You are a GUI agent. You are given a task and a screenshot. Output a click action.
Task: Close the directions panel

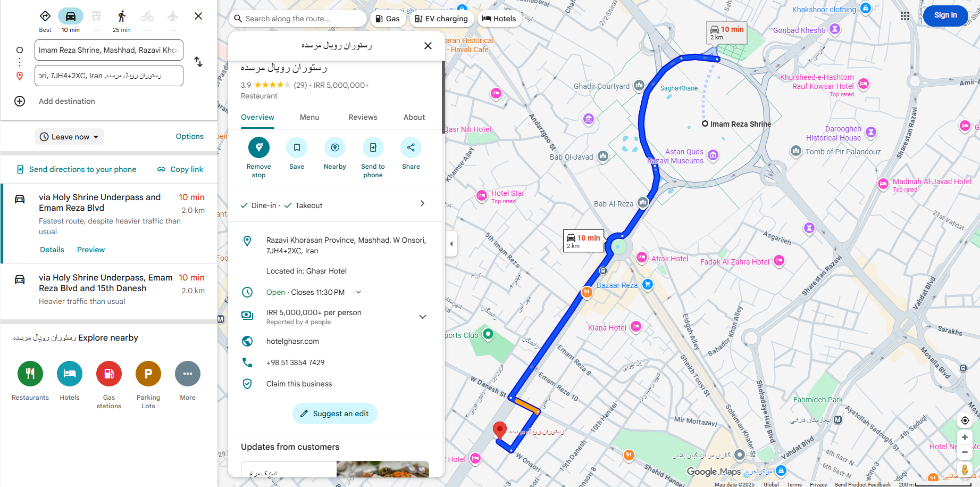tap(198, 16)
